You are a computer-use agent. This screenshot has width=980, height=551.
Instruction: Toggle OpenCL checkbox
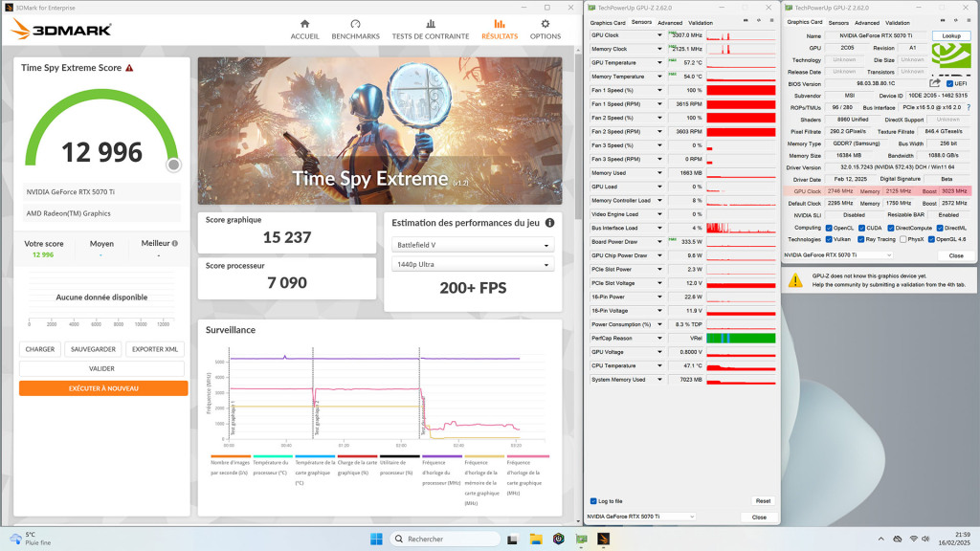click(x=829, y=228)
